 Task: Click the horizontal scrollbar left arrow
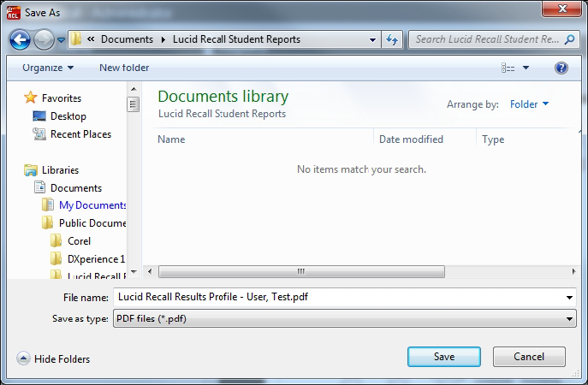click(x=150, y=271)
